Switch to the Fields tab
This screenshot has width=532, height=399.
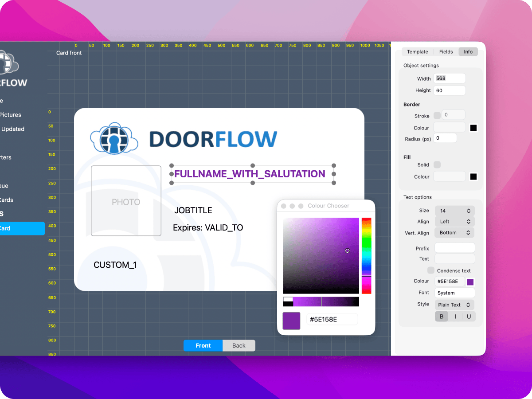pos(446,52)
